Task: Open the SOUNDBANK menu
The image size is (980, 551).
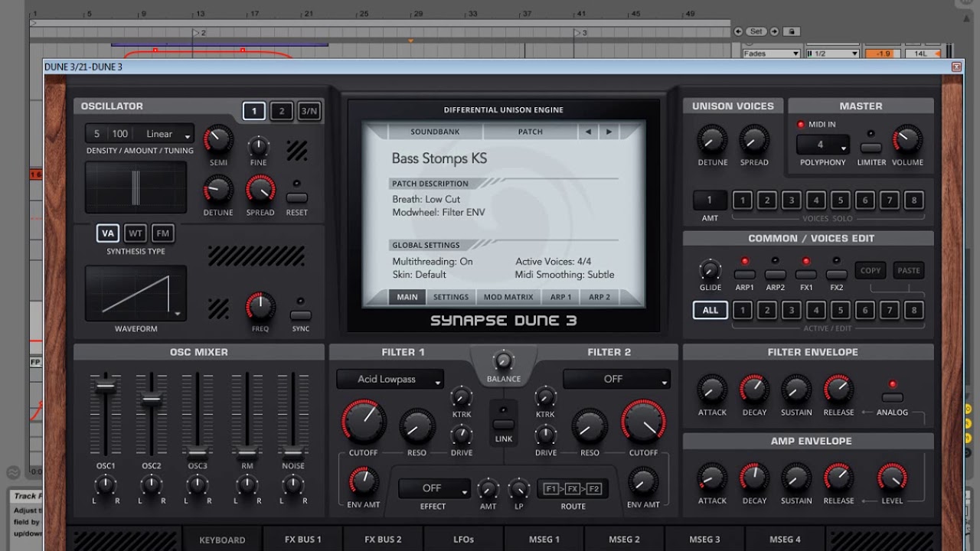Action: click(x=435, y=132)
